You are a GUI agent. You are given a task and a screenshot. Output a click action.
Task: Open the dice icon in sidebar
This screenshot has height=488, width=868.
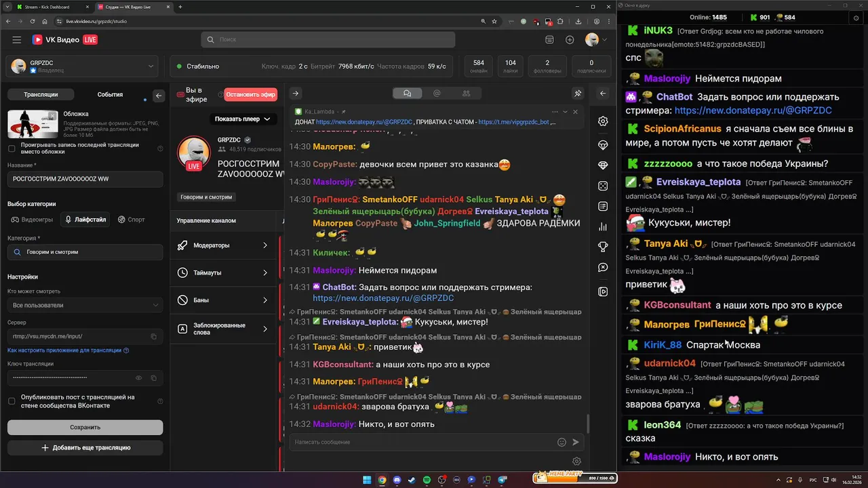point(603,186)
